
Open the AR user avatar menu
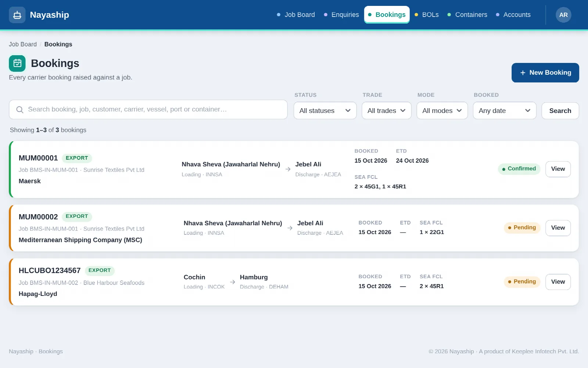pos(563,15)
